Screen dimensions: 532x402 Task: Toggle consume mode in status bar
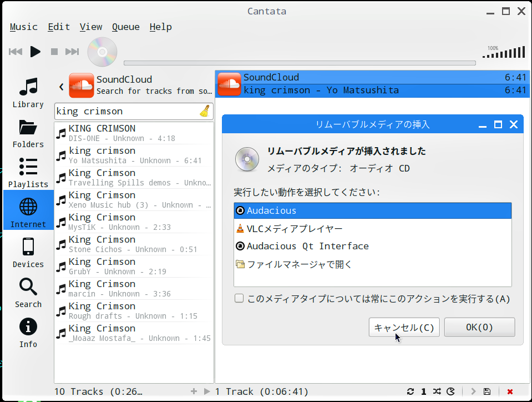450,391
